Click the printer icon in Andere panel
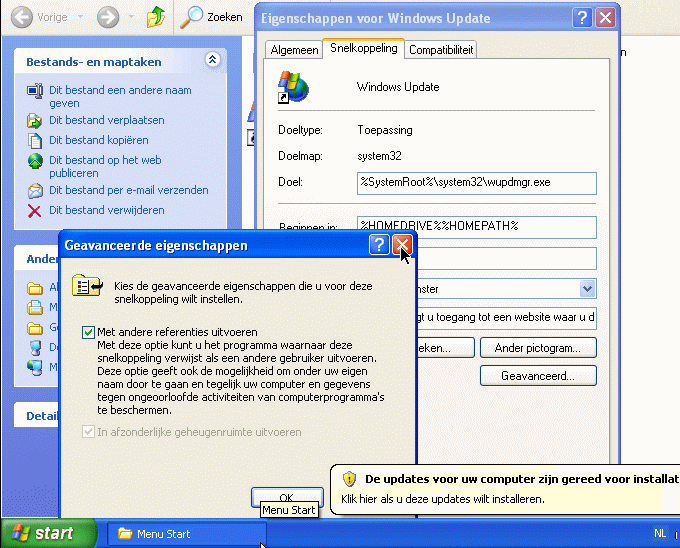Viewport: 680px width, 548px height. point(35,307)
